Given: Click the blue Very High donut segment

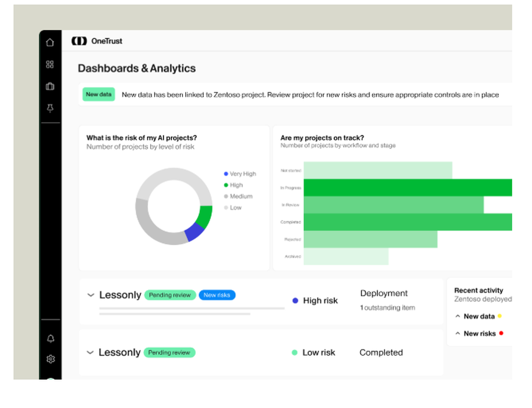Looking at the screenshot, I should coord(194,231).
